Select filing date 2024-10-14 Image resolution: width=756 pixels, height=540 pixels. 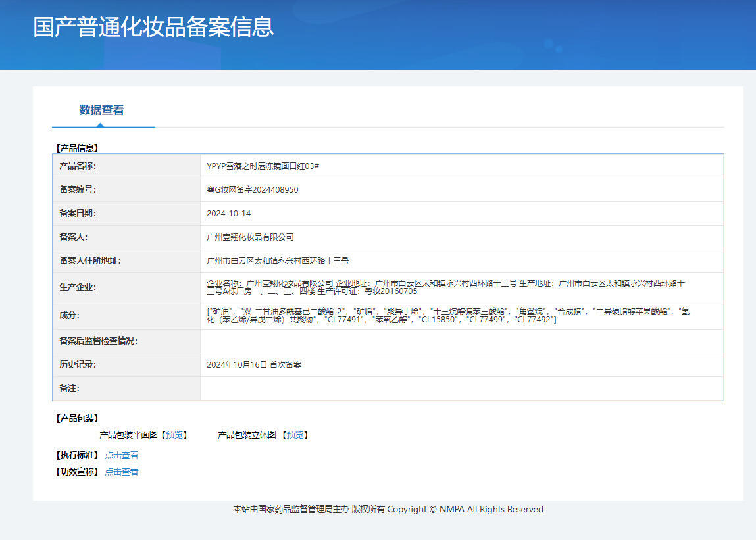click(228, 213)
